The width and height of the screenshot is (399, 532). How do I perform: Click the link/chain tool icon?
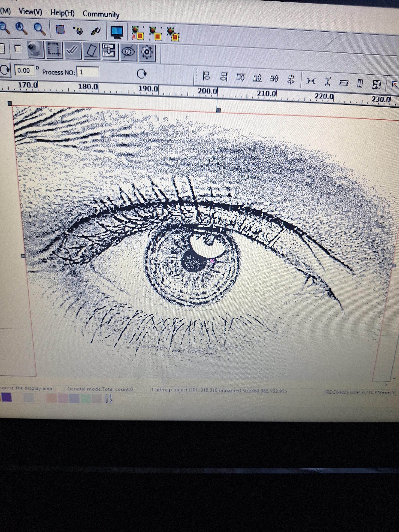96,31
